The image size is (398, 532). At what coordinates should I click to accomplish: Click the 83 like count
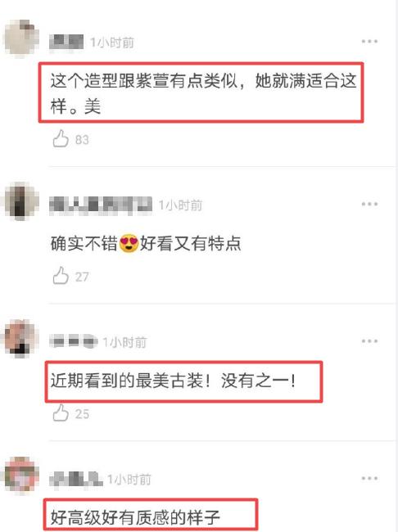click(x=82, y=140)
